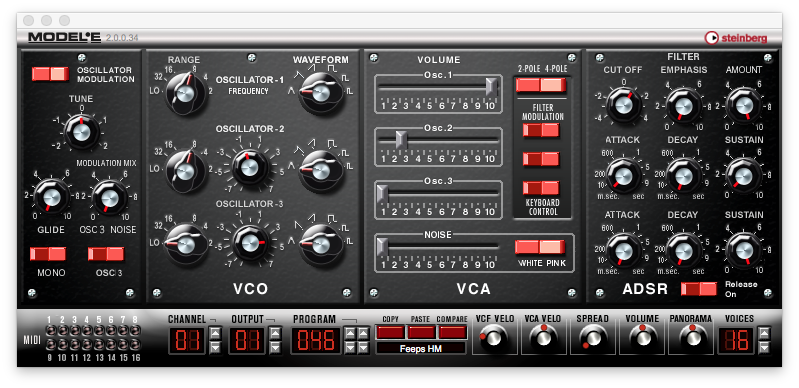Click the Oscillator-1 waveform knob
The image size is (799, 388).
coord(321,93)
